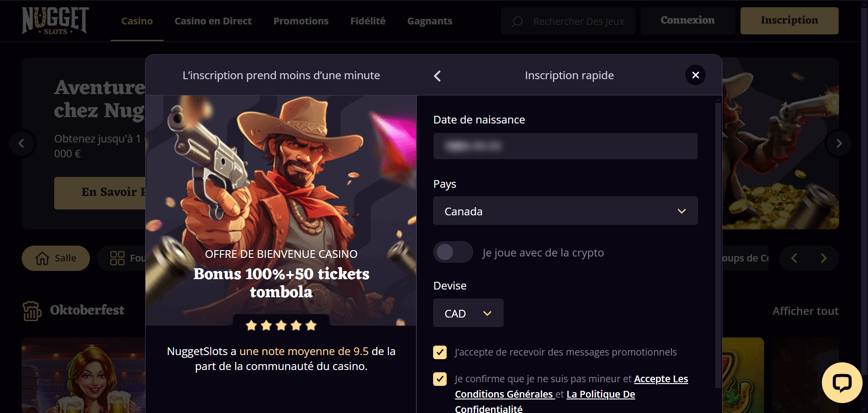Open the Pays country dropdown
868x413 pixels.
tap(565, 211)
